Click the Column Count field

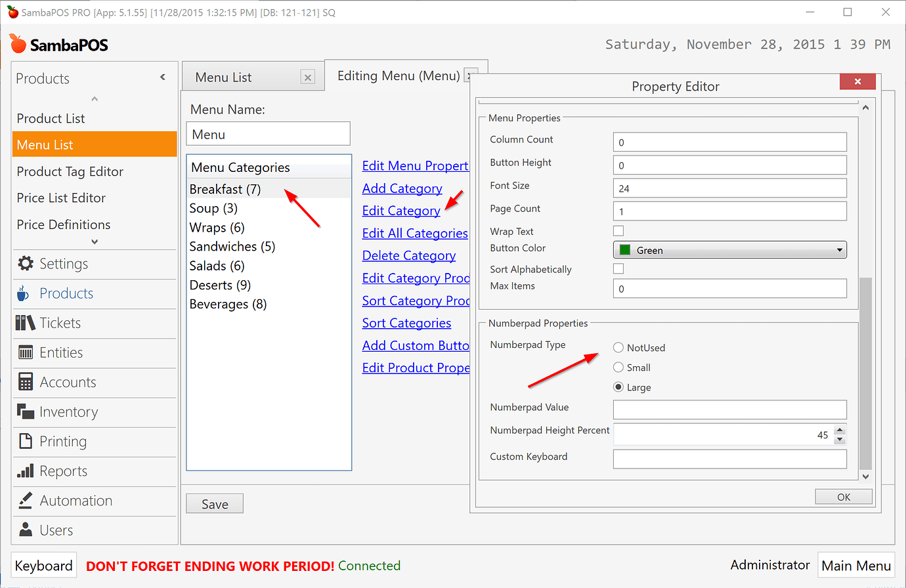pyautogui.click(x=729, y=142)
